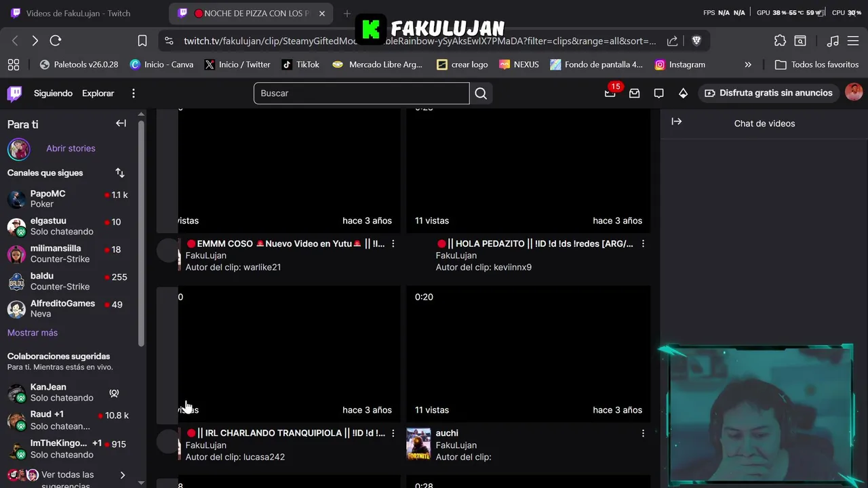Click the browser address bar URL
The width and height of the screenshot is (868, 488).
(x=419, y=41)
